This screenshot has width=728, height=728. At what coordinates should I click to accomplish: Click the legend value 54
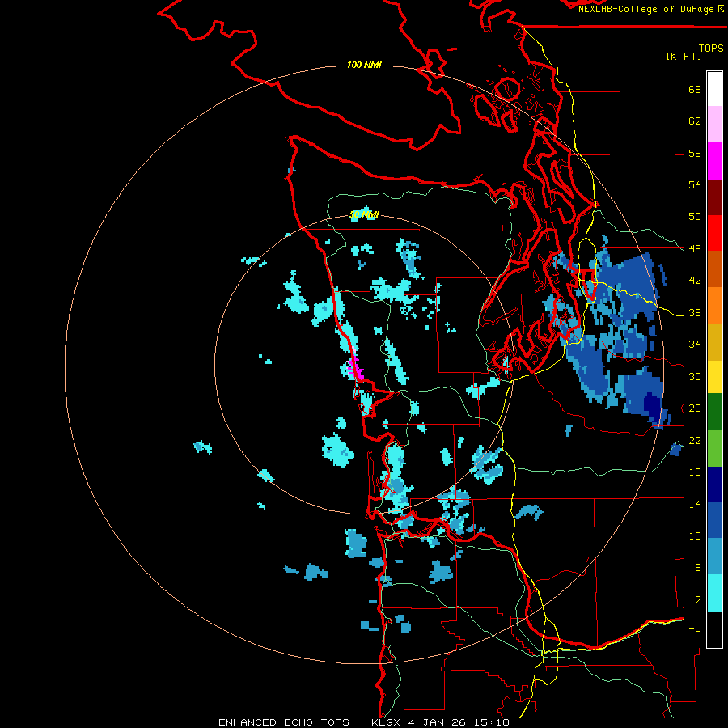point(695,184)
